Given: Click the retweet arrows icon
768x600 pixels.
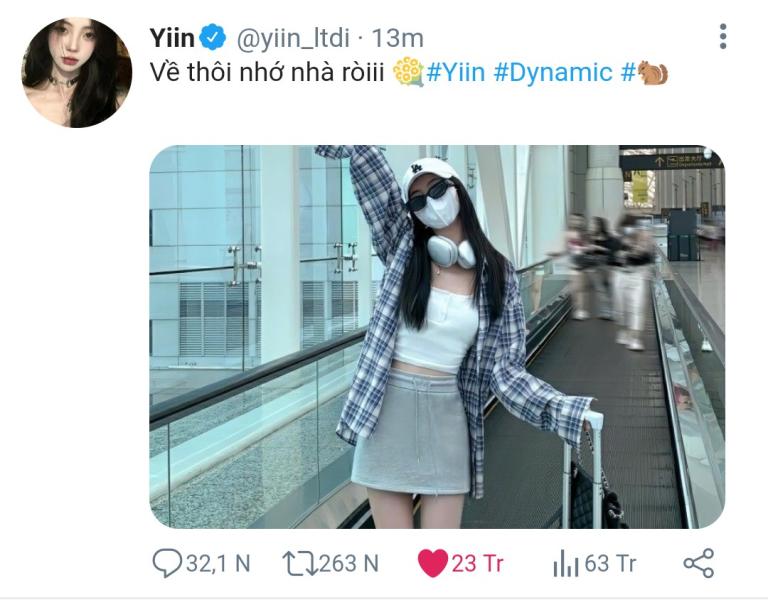Looking at the screenshot, I should 300,563.
